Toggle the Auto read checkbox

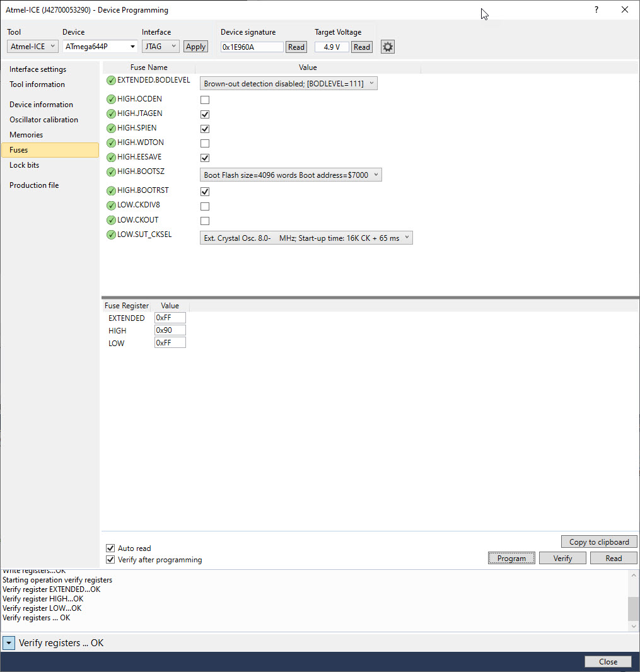[110, 548]
